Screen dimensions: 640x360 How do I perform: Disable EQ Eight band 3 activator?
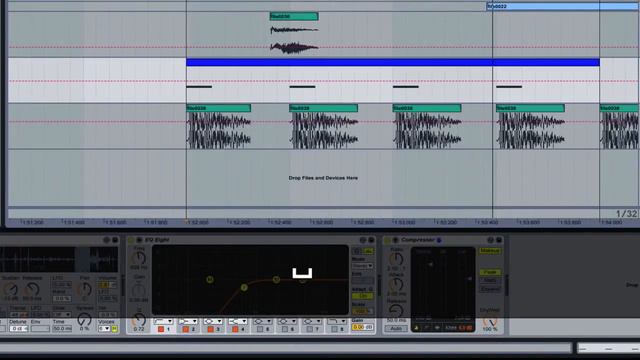click(x=211, y=329)
